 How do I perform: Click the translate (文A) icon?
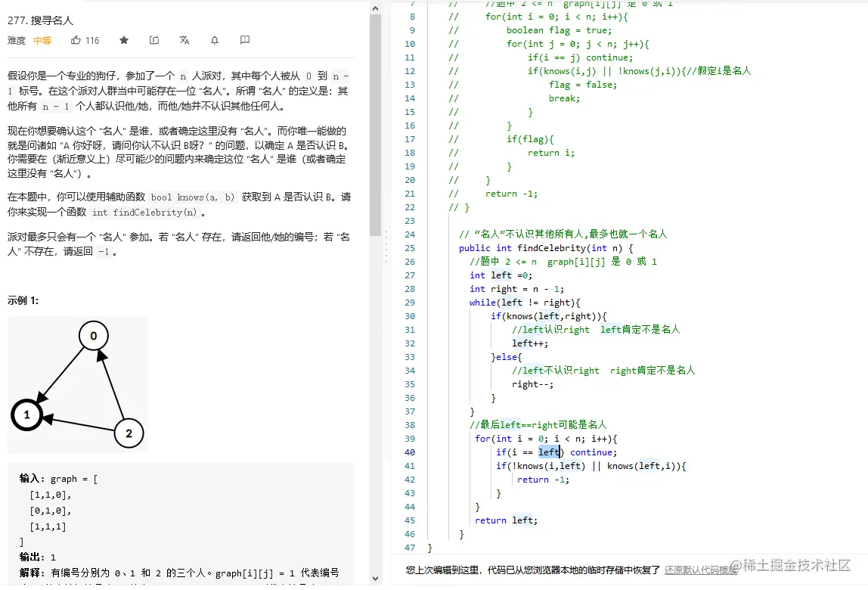click(x=184, y=41)
